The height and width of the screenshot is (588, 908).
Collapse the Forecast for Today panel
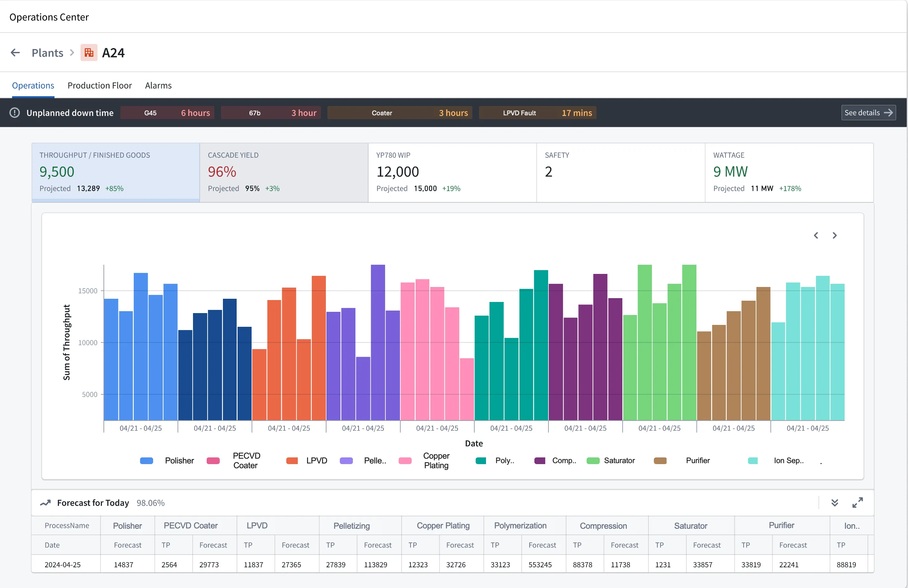point(835,503)
